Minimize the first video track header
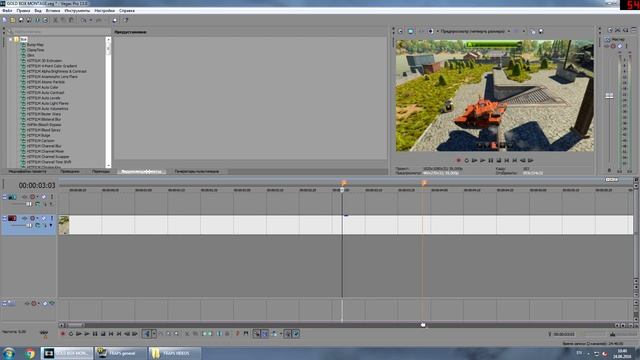Screen dimensions: 640x360 click(5, 197)
